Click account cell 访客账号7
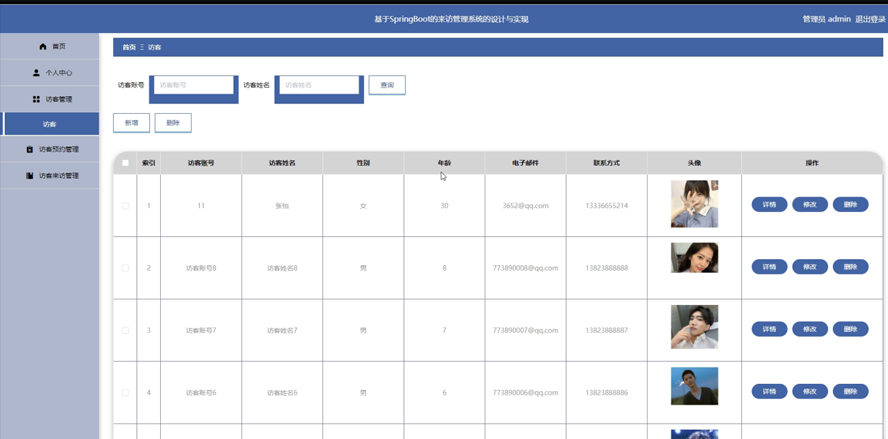The image size is (888, 439). click(x=201, y=330)
